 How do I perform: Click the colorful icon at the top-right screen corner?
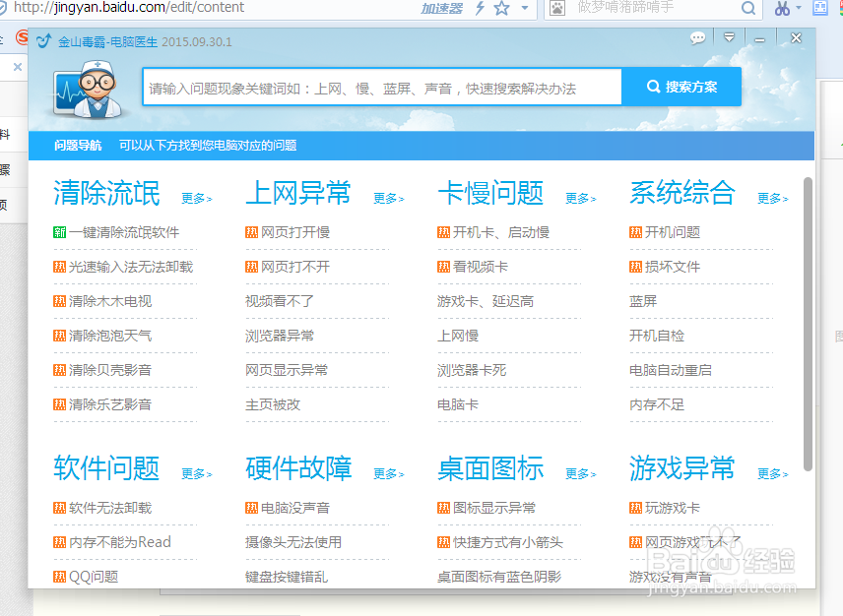click(x=838, y=10)
